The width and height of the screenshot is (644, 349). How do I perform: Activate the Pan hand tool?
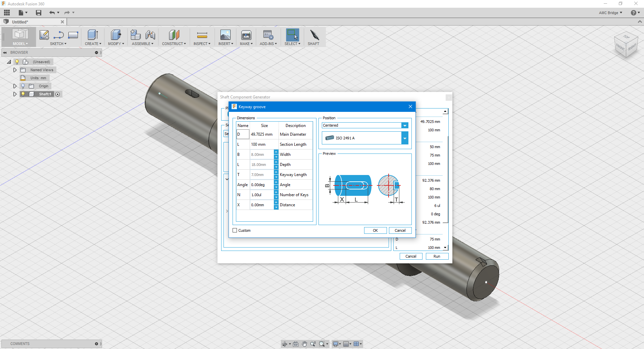(x=304, y=344)
